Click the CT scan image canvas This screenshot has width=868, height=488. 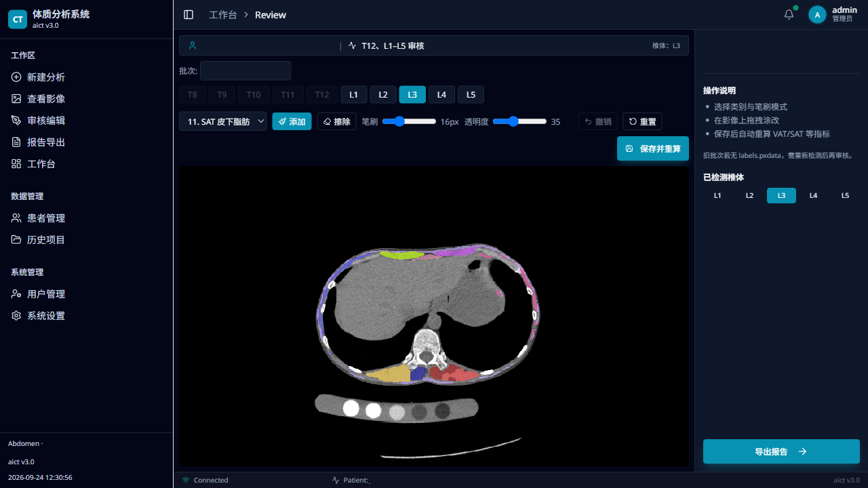point(434,316)
